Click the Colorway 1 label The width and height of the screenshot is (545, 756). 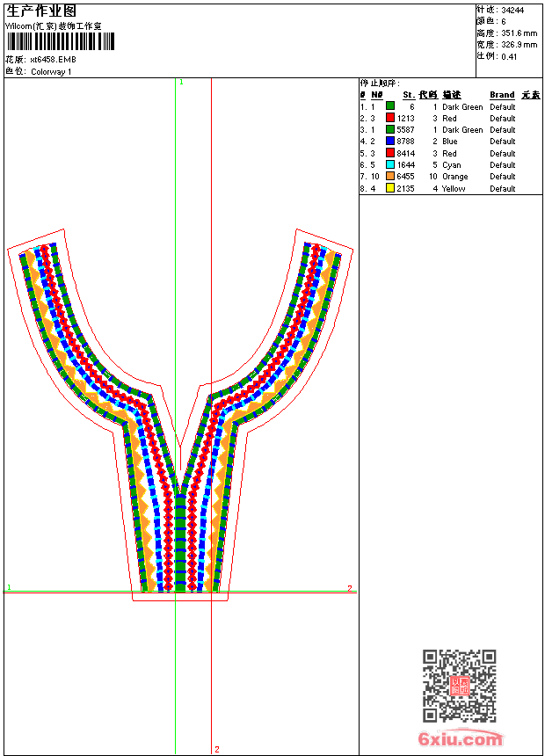click(51, 72)
